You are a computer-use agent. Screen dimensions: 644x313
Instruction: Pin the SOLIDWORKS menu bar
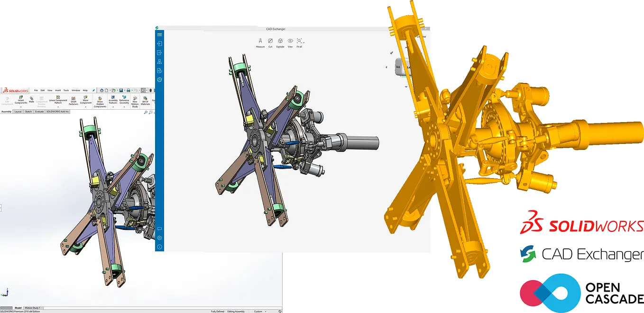[94, 90]
